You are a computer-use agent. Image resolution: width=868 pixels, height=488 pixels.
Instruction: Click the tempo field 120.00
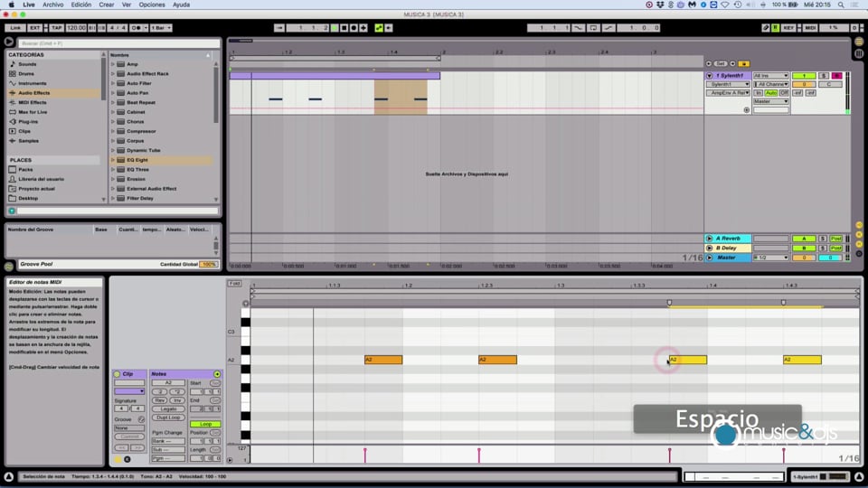coord(76,28)
